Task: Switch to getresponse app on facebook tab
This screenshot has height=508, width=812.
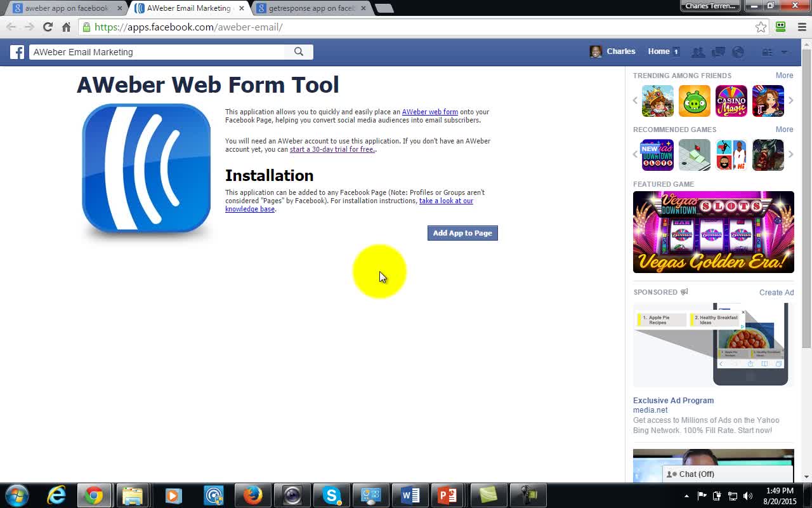Action: [311, 8]
